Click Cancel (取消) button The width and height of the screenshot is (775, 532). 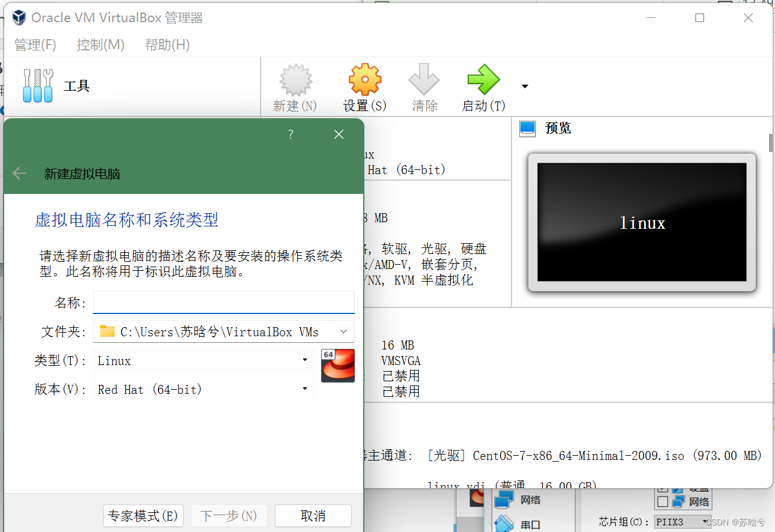point(313,516)
